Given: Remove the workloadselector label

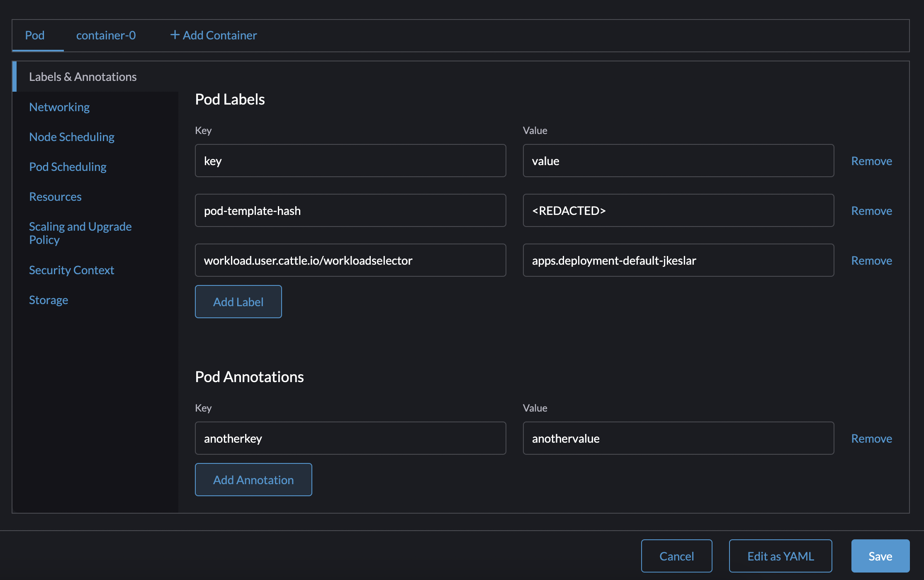Looking at the screenshot, I should point(871,261).
